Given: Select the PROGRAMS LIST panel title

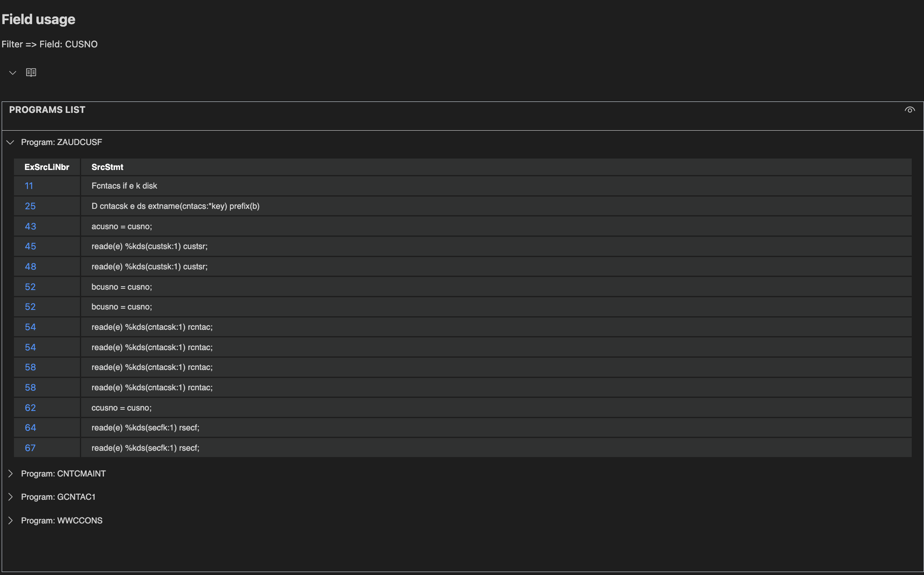Looking at the screenshot, I should click(47, 110).
